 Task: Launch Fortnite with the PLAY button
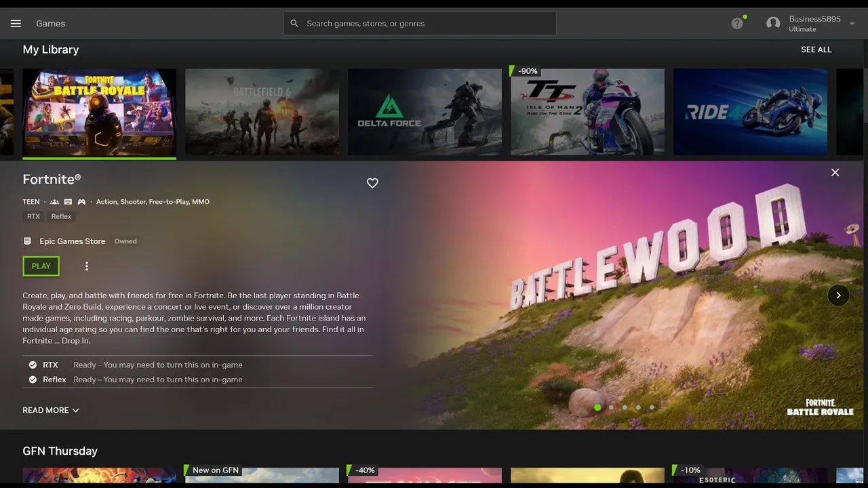[x=41, y=266]
